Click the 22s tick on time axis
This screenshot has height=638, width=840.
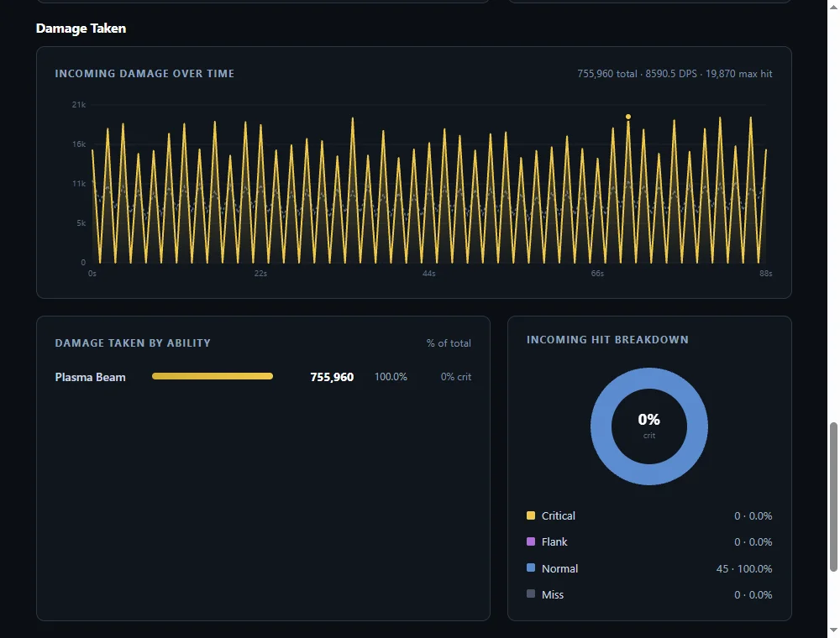pos(260,274)
